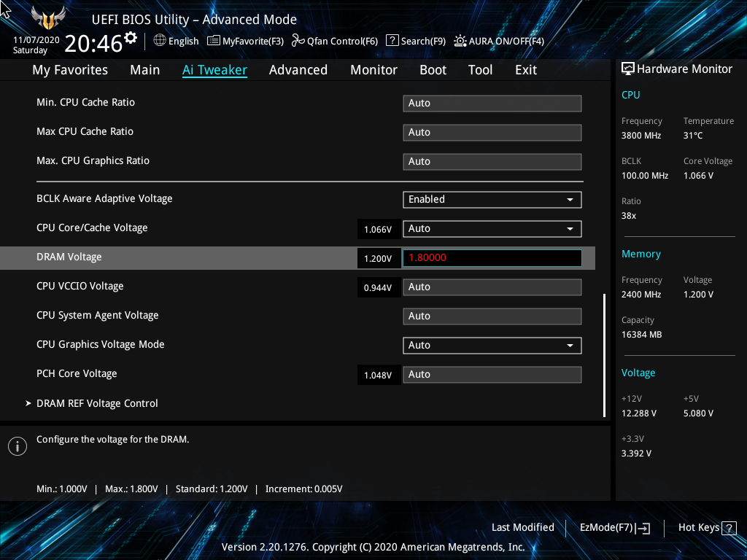This screenshot has height=560, width=747.
Task: Click the 12.288 V reading
Action: coord(639,413)
